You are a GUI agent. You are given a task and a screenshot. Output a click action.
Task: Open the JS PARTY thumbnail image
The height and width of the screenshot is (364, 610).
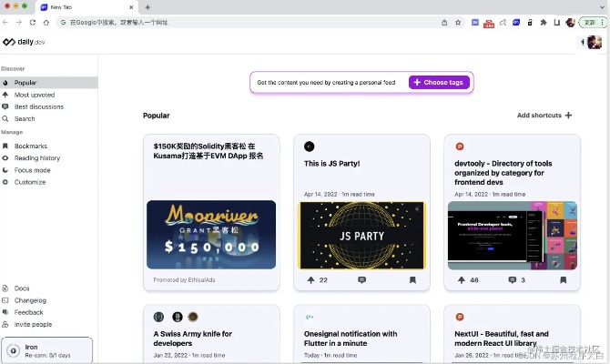(361, 236)
